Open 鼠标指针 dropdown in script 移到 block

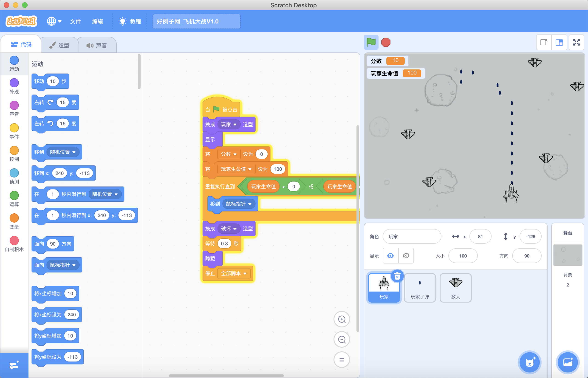[x=239, y=204]
